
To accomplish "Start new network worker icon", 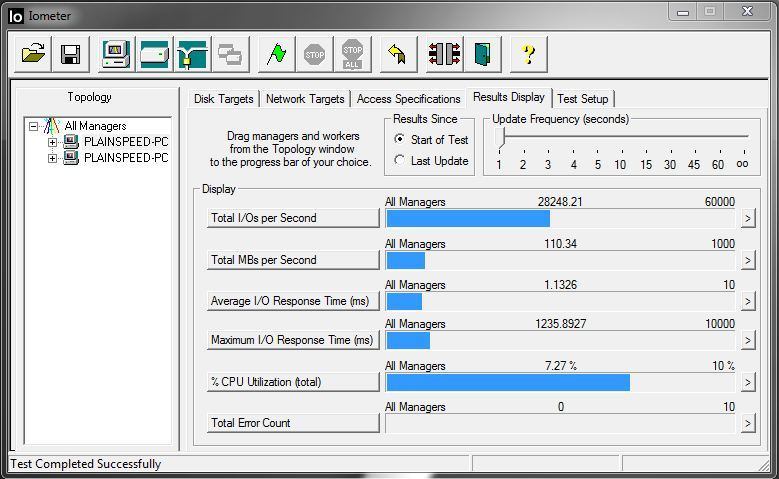I will [192, 54].
